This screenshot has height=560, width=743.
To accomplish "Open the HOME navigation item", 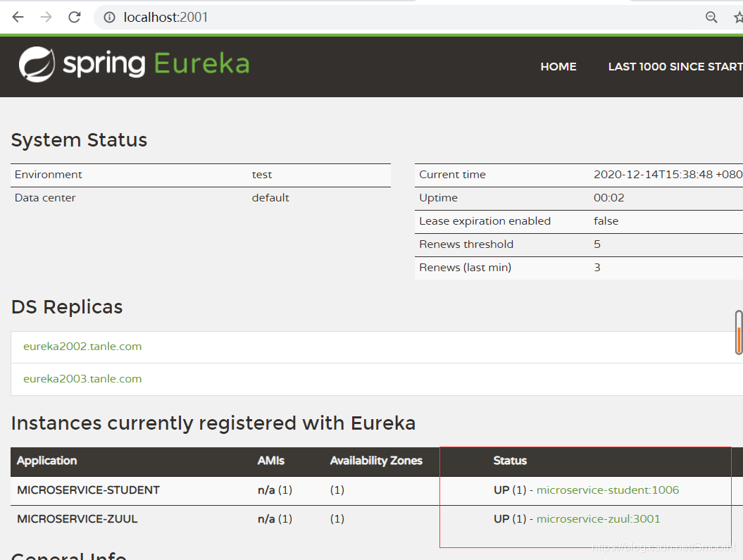I will (558, 67).
